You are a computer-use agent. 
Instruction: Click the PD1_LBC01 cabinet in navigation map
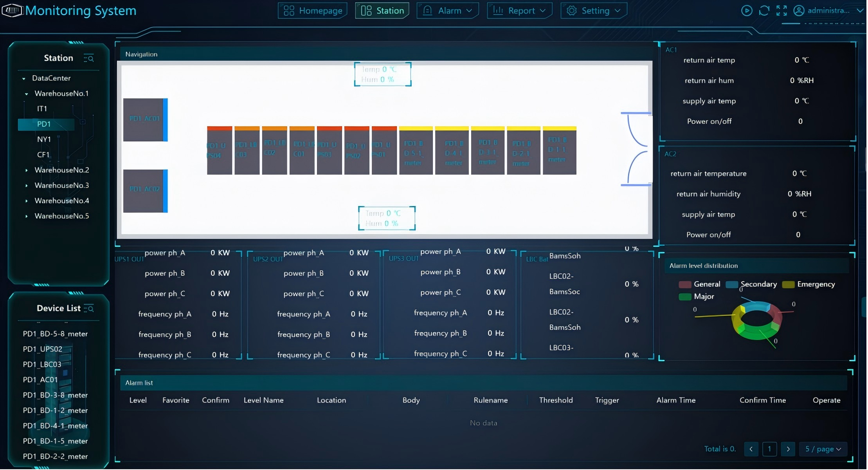tap(302, 151)
